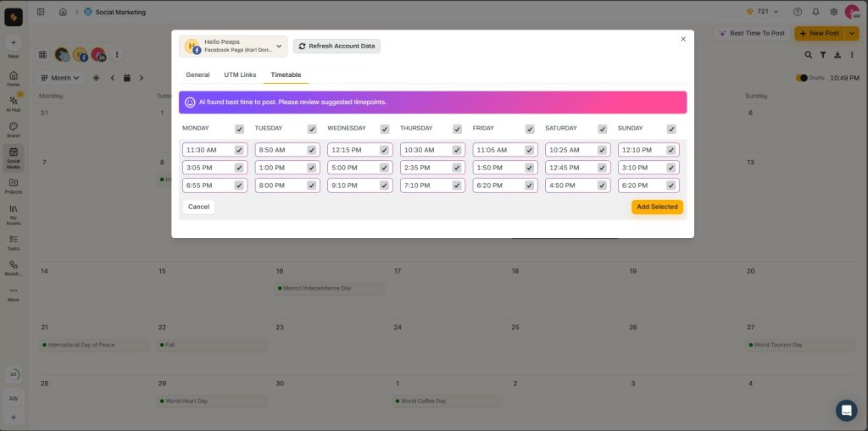Open the calendar date picker icon

click(127, 78)
